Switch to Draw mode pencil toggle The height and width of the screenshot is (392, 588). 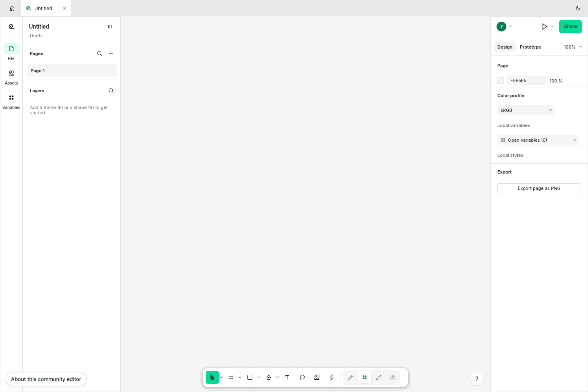(351, 377)
